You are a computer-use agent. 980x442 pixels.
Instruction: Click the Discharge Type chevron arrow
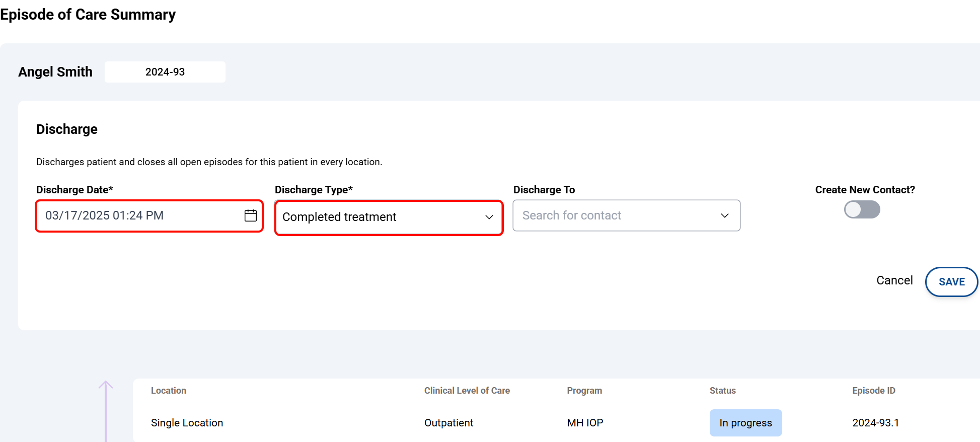[489, 217]
